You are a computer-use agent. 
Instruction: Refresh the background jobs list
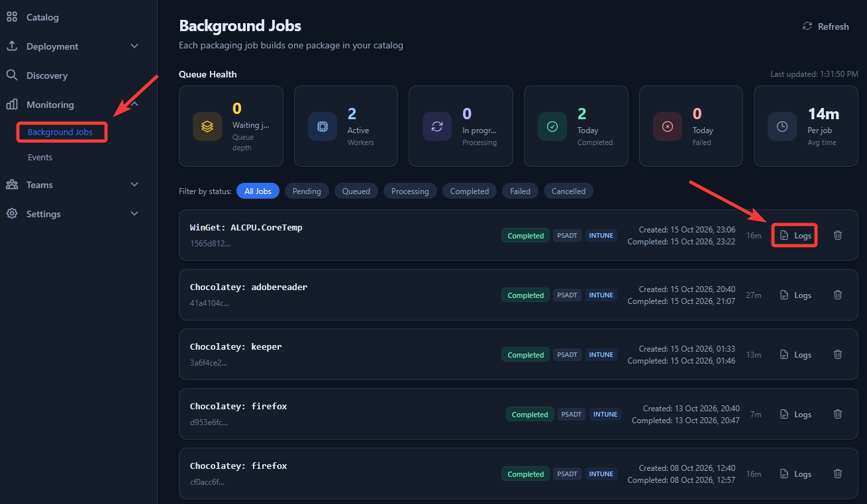pos(825,26)
